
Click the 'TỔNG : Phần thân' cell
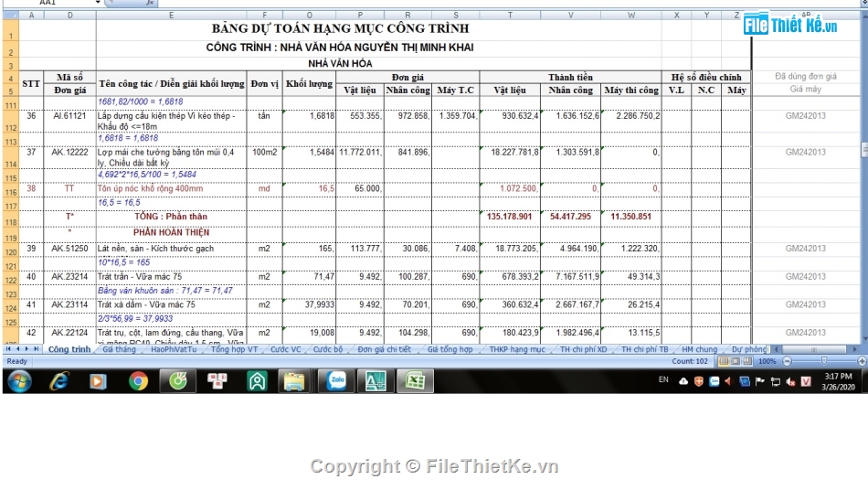click(x=171, y=217)
